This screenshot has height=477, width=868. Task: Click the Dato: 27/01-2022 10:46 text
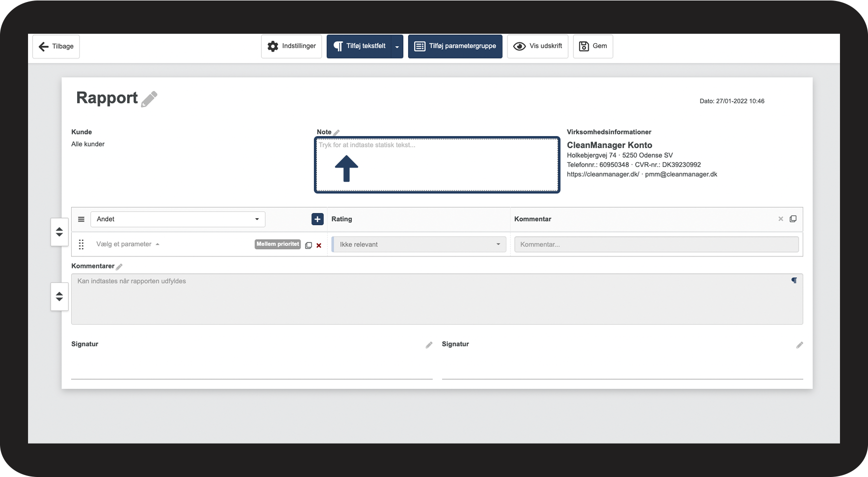(732, 101)
